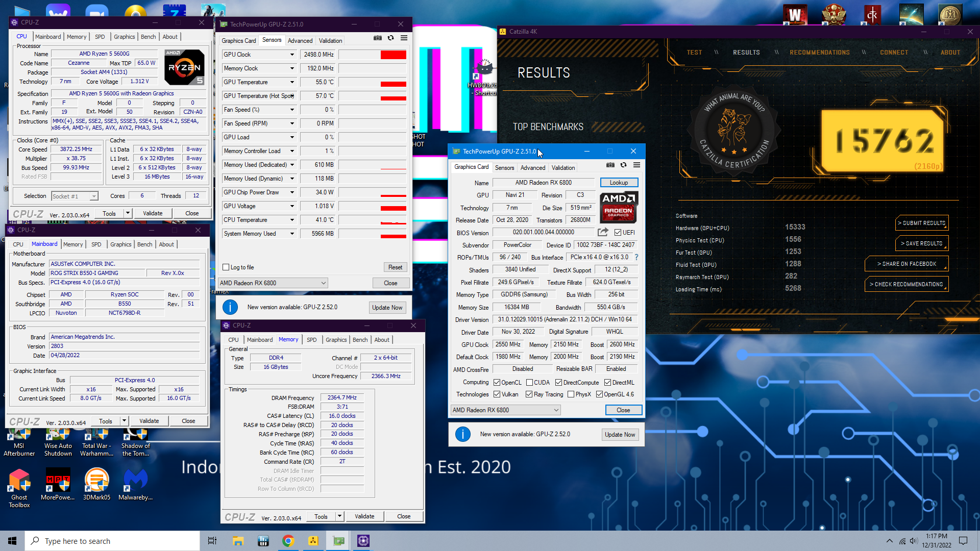Viewport: 980px width, 551px height.
Task: Click Save Results in Catzilla
Action: [922, 243]
